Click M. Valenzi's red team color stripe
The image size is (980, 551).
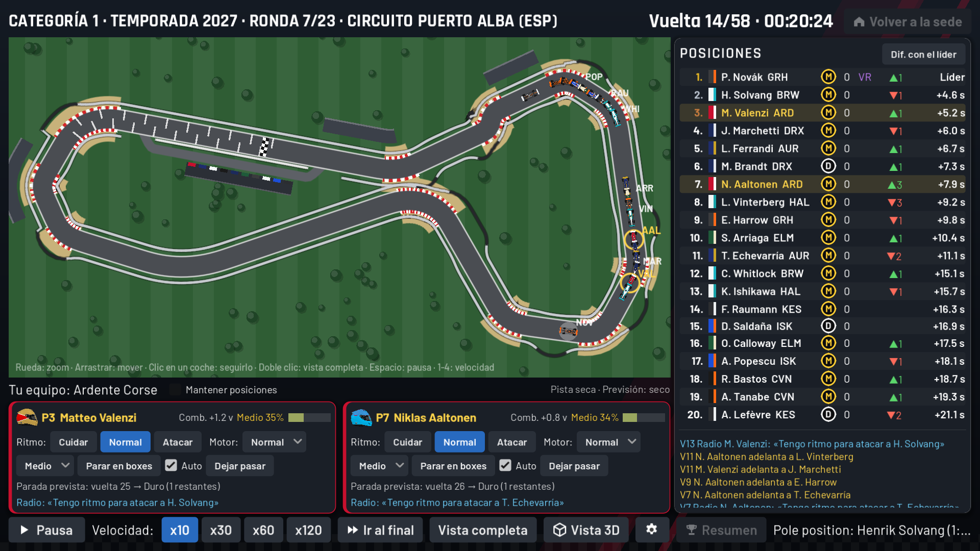[712, 113]
